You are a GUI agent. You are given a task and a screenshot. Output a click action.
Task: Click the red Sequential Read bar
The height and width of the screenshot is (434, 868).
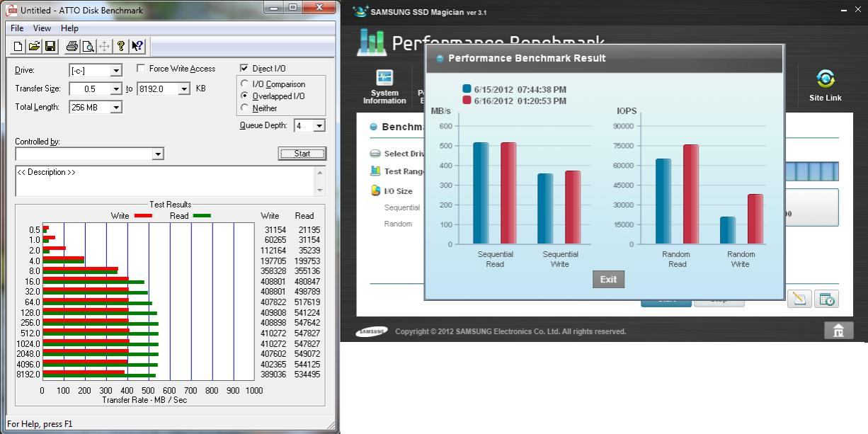point(508,193)
